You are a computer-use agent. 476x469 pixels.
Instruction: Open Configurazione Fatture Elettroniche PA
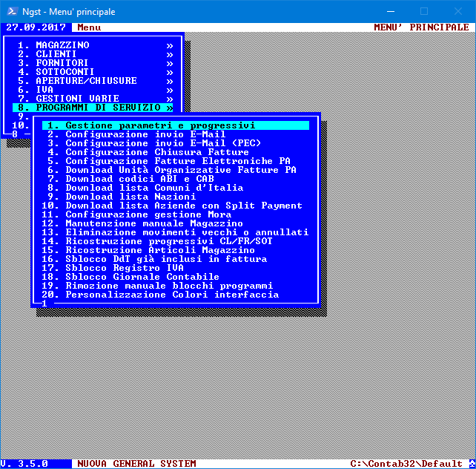(x=178, y=161)
